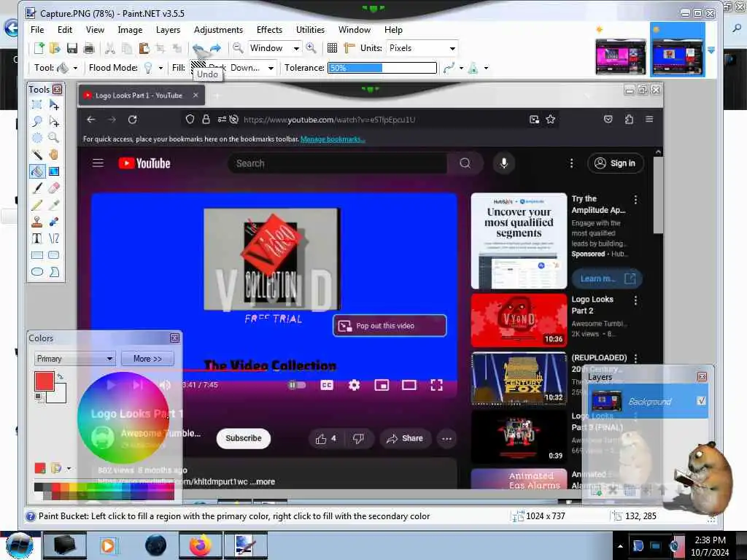Click the swap primary and secondary colors arrow
The height and width of the screenshot is (560, 747).
coord(61,376)
